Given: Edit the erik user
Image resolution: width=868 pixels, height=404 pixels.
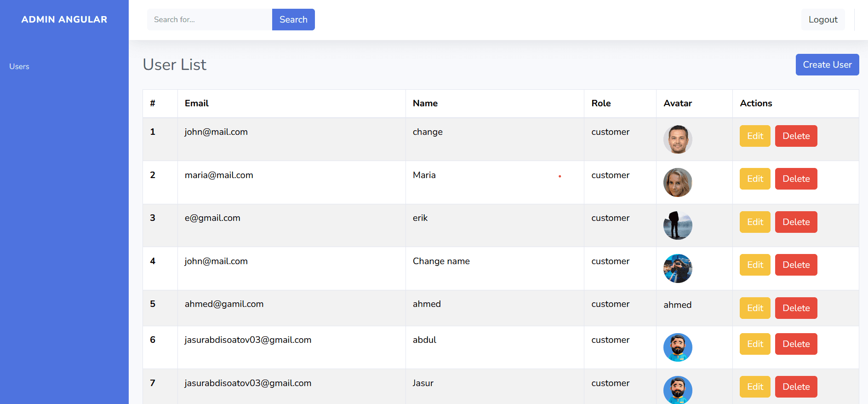Looking at the screenshot, I should coord(755,222).
